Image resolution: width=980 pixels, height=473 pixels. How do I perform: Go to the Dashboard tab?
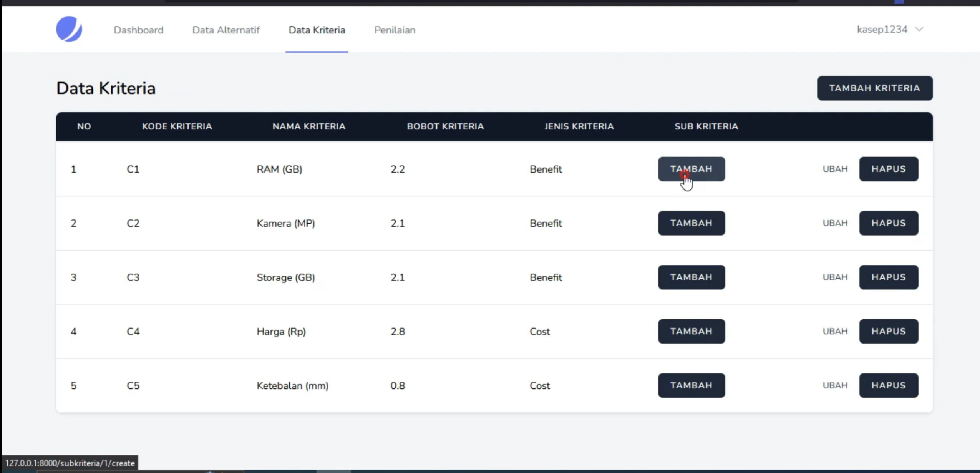pos(138,30)
